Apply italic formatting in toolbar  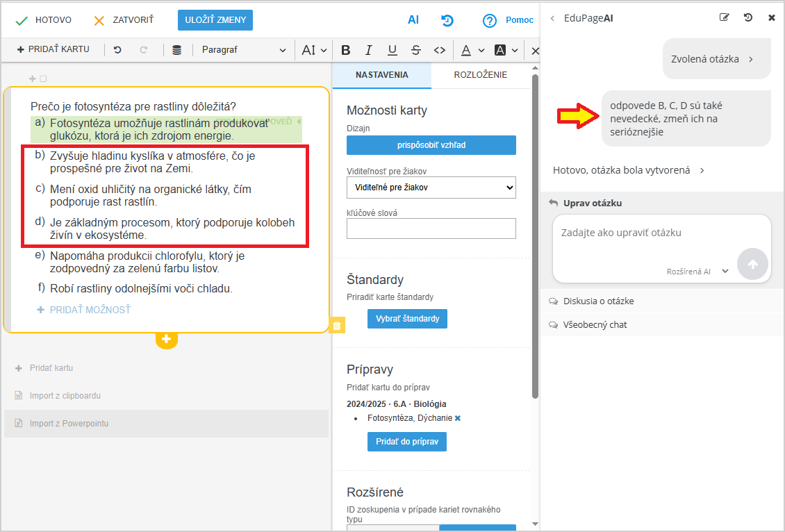coord(369,50)
